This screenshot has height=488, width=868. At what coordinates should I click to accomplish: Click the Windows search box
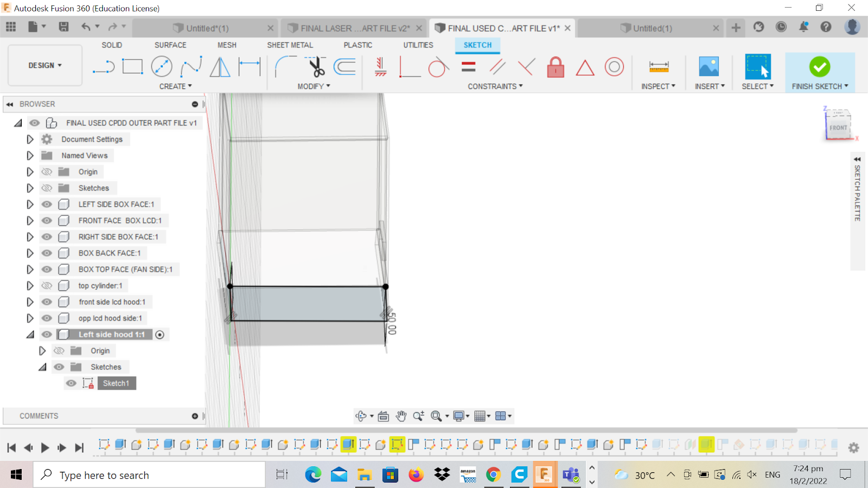click(x=149, y=475)
